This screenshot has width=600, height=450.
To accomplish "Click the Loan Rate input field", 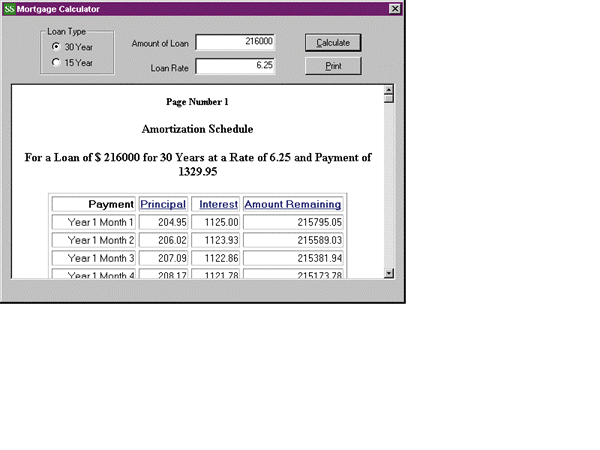I will [x=236, y=67].
